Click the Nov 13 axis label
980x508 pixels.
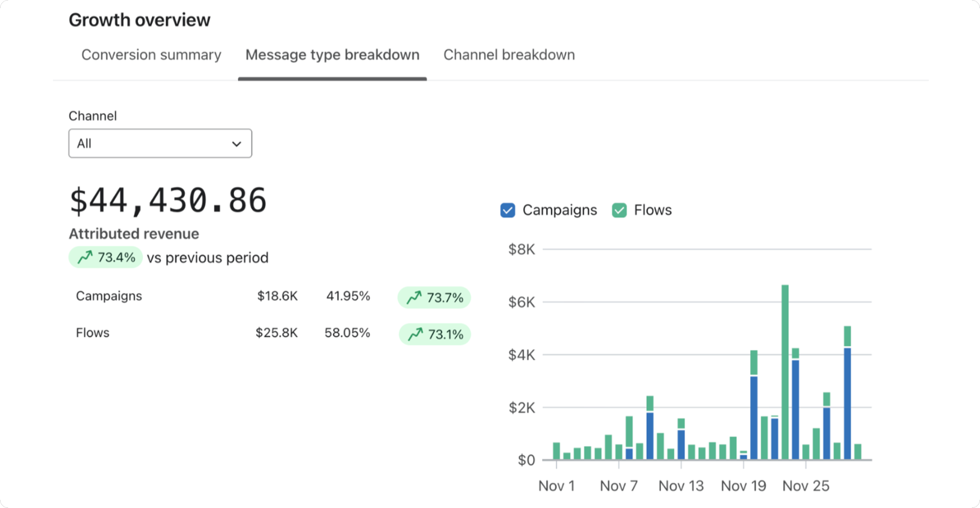tap(681, 486)
